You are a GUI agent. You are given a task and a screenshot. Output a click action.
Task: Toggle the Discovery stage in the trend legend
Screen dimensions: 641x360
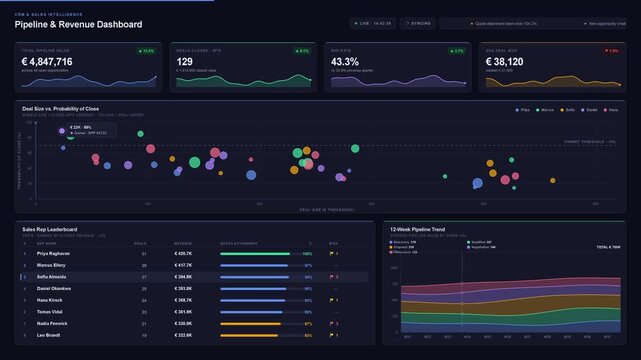(x=403, y=242)
